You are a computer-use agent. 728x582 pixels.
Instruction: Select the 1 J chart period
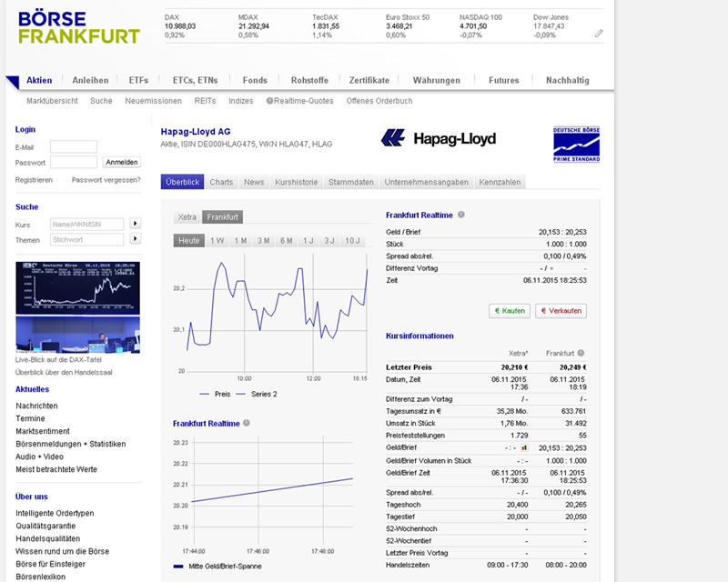(308, 240)
